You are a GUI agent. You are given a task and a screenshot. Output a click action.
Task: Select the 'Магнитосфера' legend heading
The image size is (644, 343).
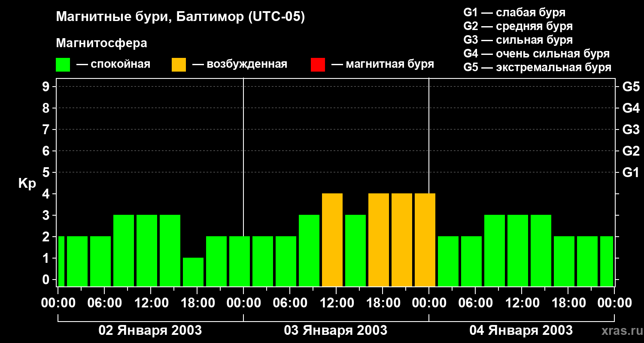[101, 43]
